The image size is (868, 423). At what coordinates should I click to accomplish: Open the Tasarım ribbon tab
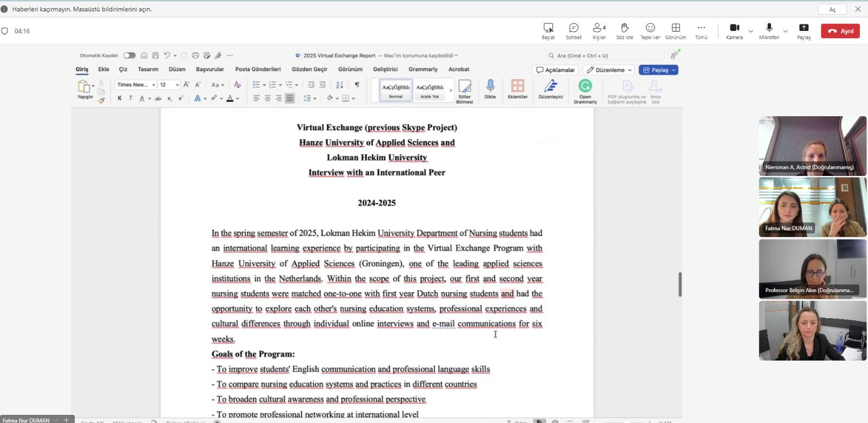148,70
